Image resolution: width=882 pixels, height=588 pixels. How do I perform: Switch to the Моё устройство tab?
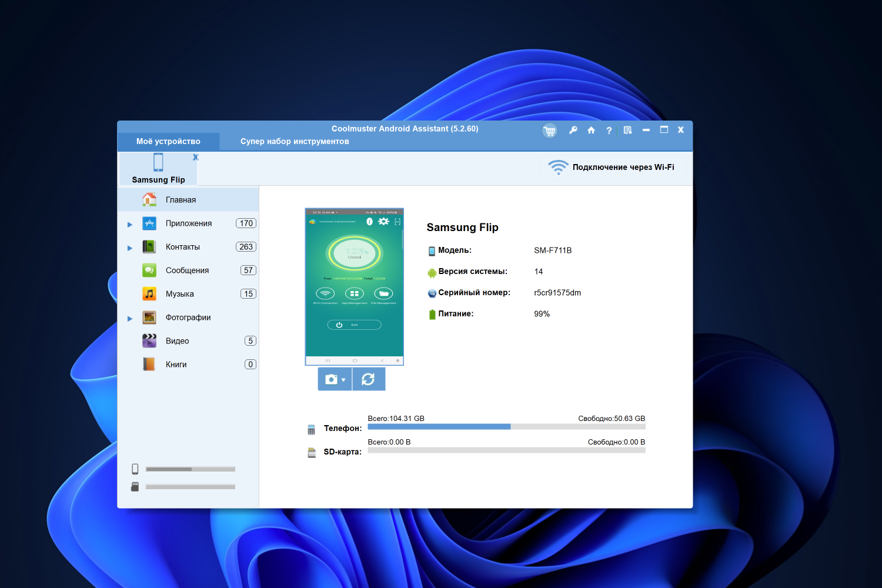(169, 141)
